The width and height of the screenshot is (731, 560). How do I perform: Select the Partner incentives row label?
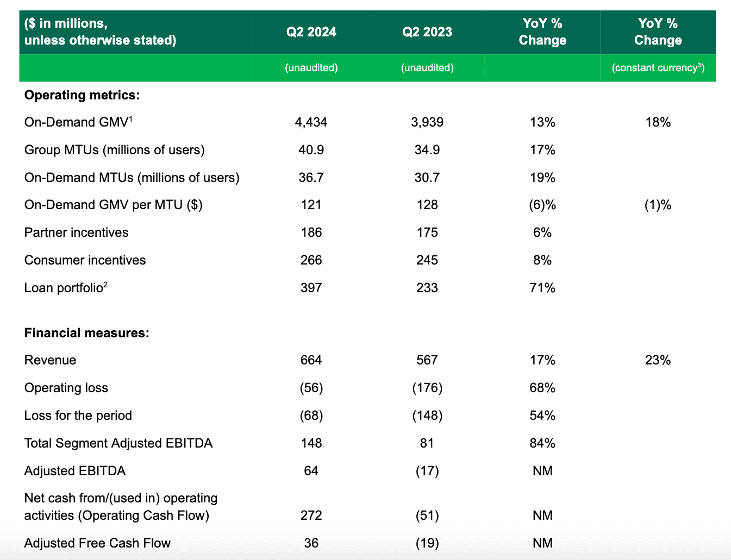[x=76, y=232]
